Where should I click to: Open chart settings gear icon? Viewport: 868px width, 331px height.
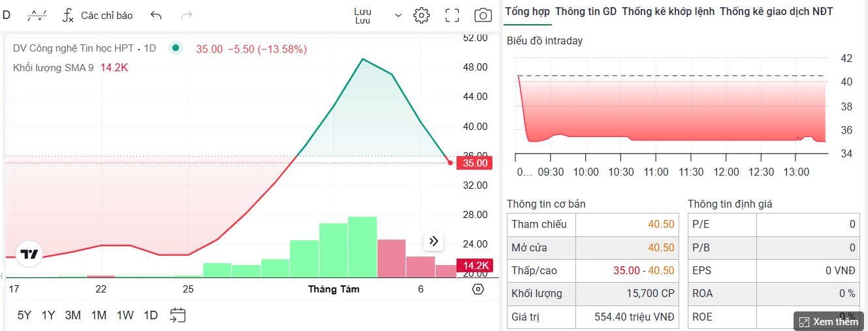point(421,15)
